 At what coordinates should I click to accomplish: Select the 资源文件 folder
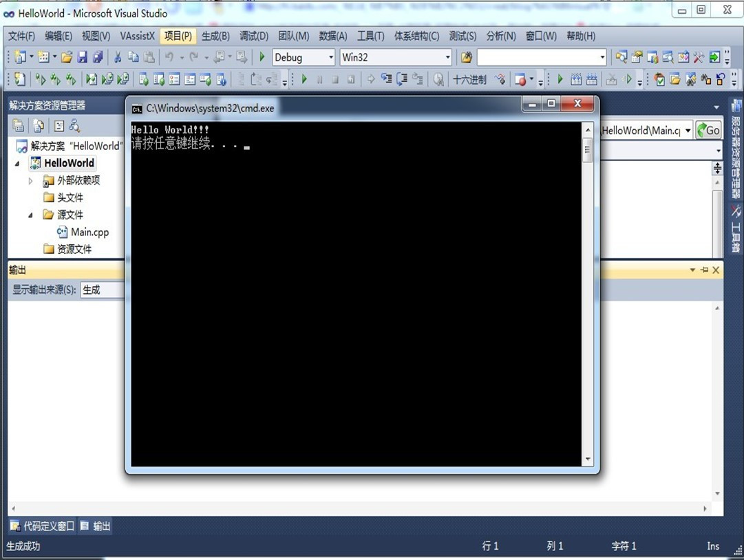point(67,250)
